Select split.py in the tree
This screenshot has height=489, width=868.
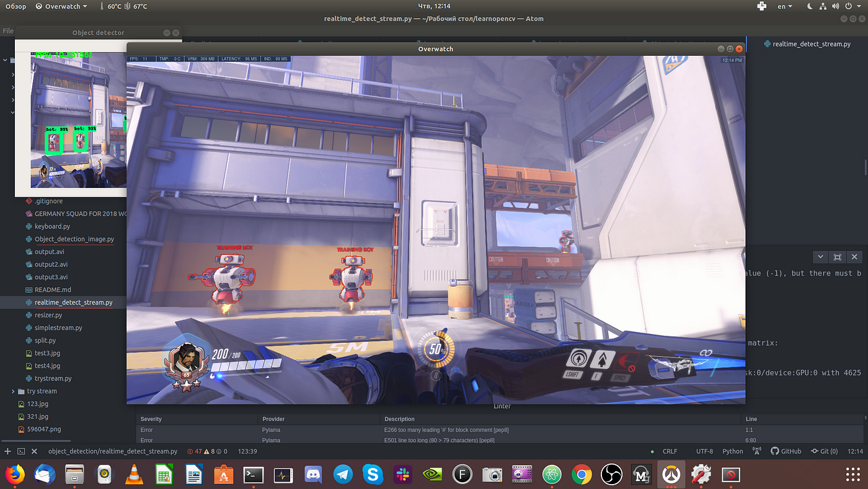[45, 341]
